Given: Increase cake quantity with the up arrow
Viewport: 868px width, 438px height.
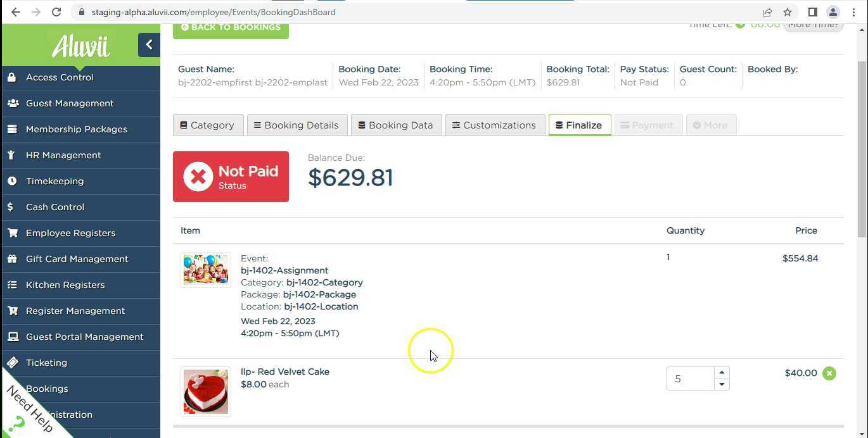Looking at the screenshot, I should pyautogui.click(x=722, y=372).
